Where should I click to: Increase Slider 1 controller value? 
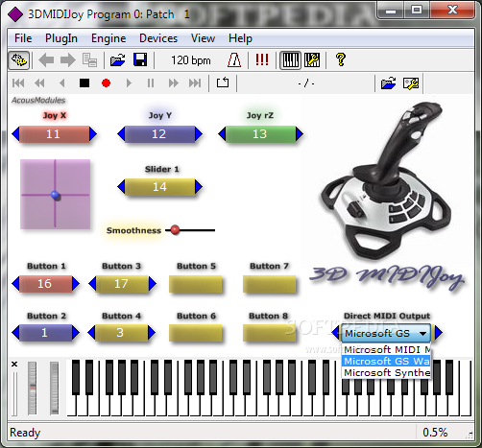[199, 186]
